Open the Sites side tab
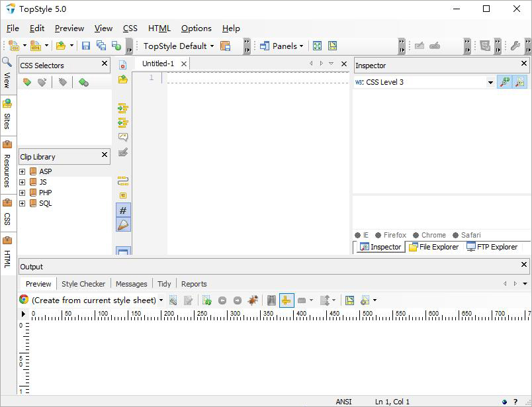 [7, 114]
